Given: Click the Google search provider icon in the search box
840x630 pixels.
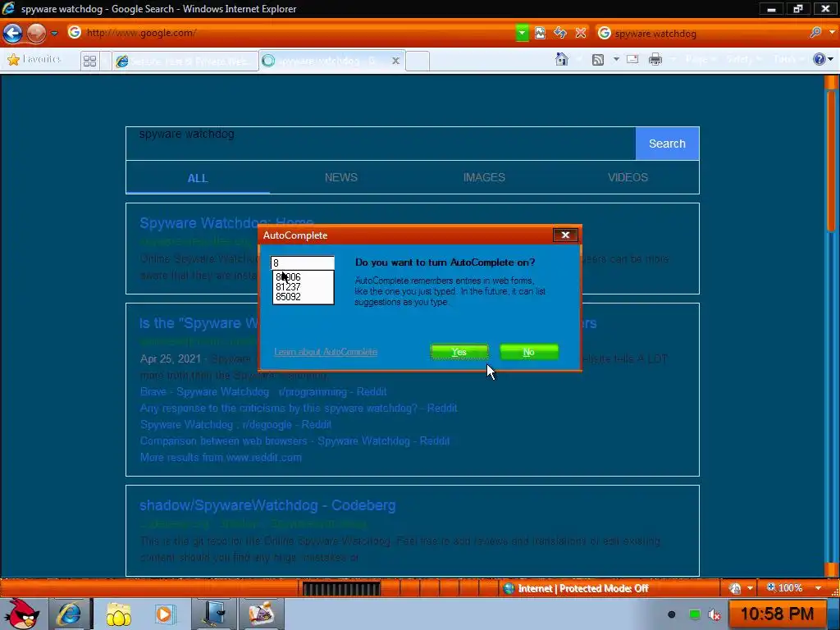Looking at the screenshot, I should (605, 33).
